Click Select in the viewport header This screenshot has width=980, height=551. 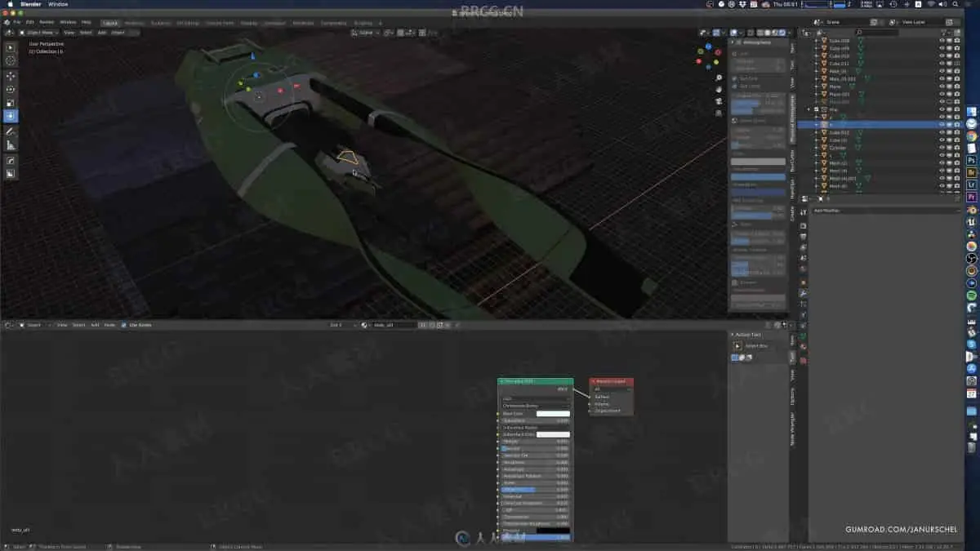coord(86,33)
